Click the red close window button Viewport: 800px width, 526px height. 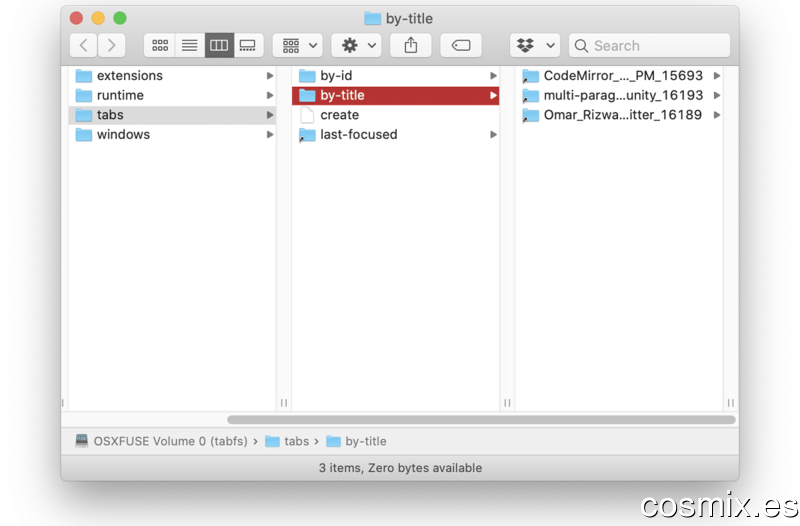[77, 18]
